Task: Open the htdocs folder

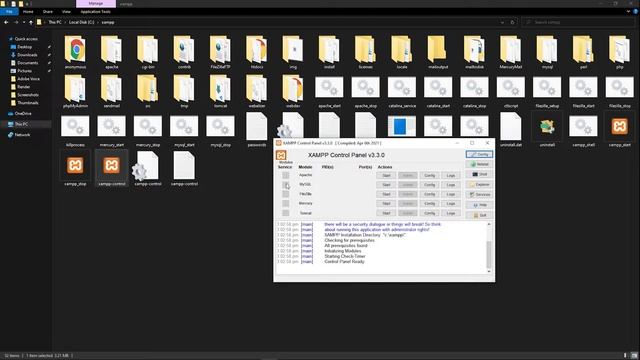Action: (x=257, y=52)
